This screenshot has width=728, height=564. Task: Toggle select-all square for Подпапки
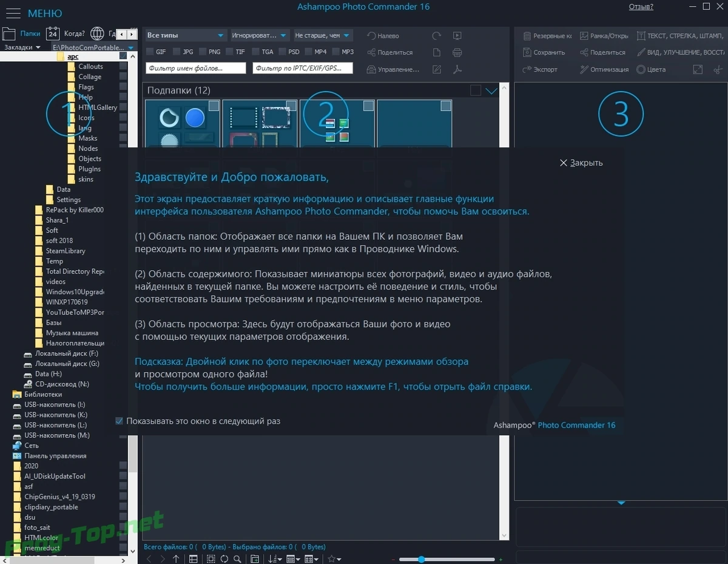(476, 90)
